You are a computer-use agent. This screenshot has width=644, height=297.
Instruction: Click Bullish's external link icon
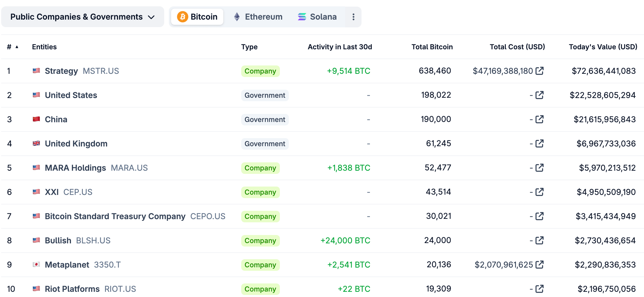(x=539, y=240)
